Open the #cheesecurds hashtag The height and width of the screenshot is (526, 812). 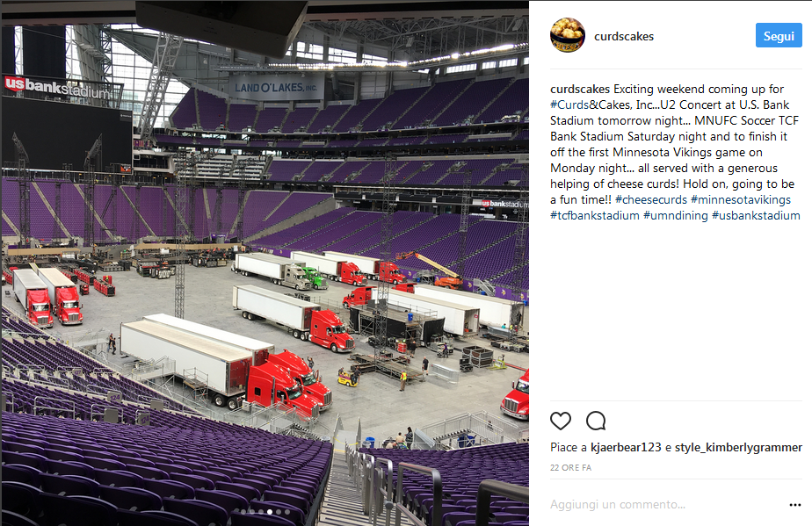(x=651, y=200)
